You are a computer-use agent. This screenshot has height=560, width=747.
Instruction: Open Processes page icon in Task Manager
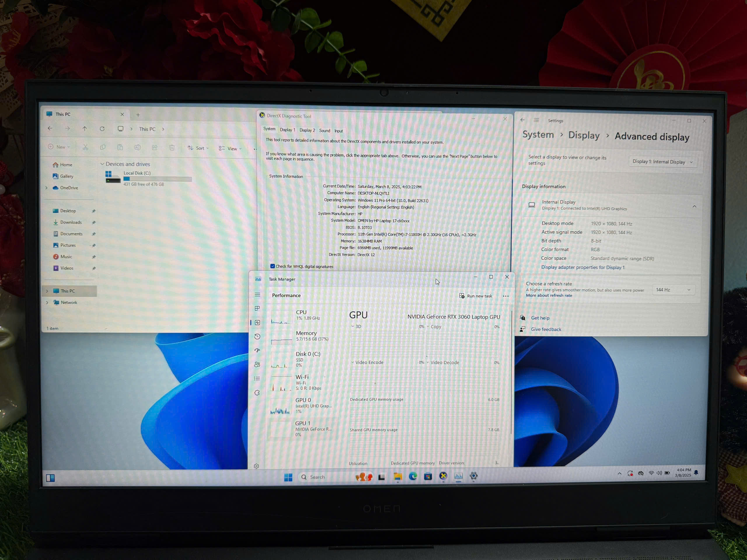point(257,308)
